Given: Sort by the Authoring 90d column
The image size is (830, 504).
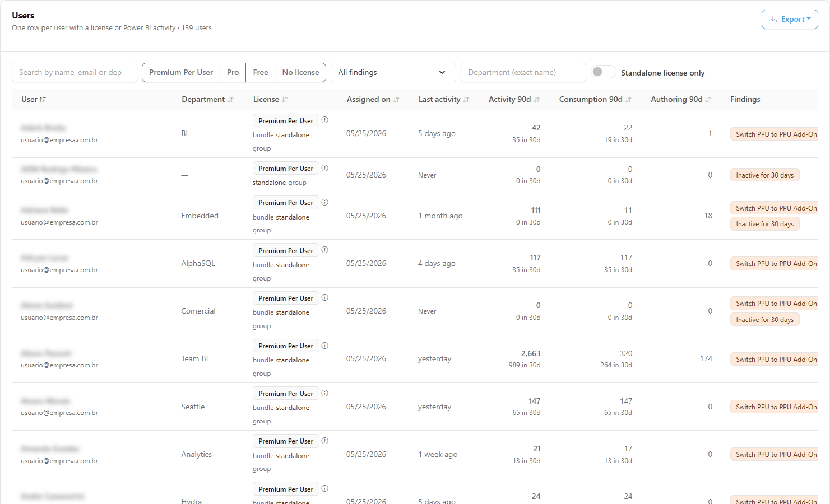Looking at the screenshot, I should (681, 99).
